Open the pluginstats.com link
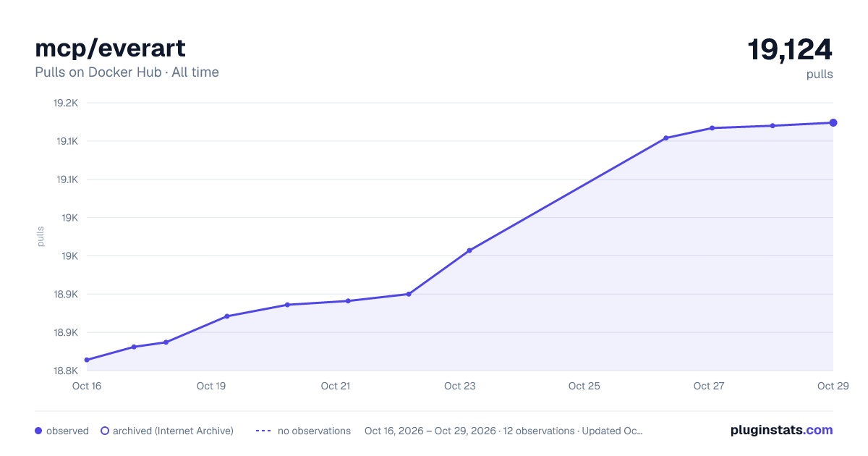This screenshot has height=456, width=868. [782, 430]
